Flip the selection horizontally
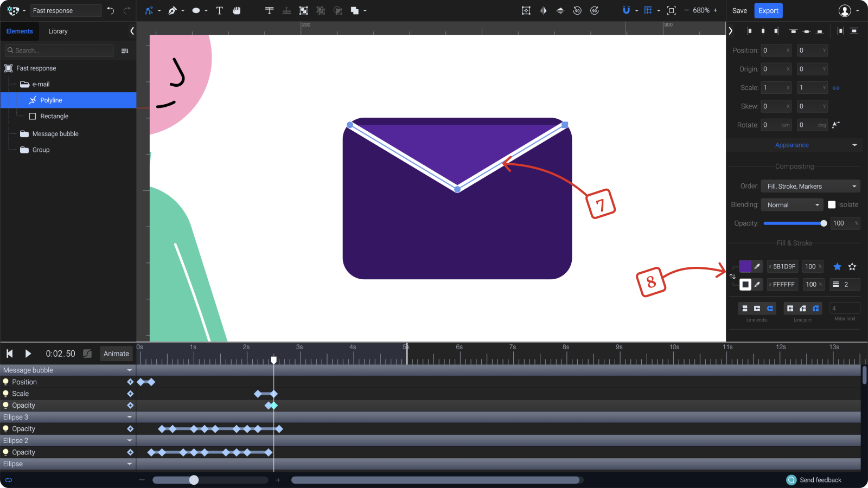The width and height of the screenshot is (868, 488). pos(543,10)
